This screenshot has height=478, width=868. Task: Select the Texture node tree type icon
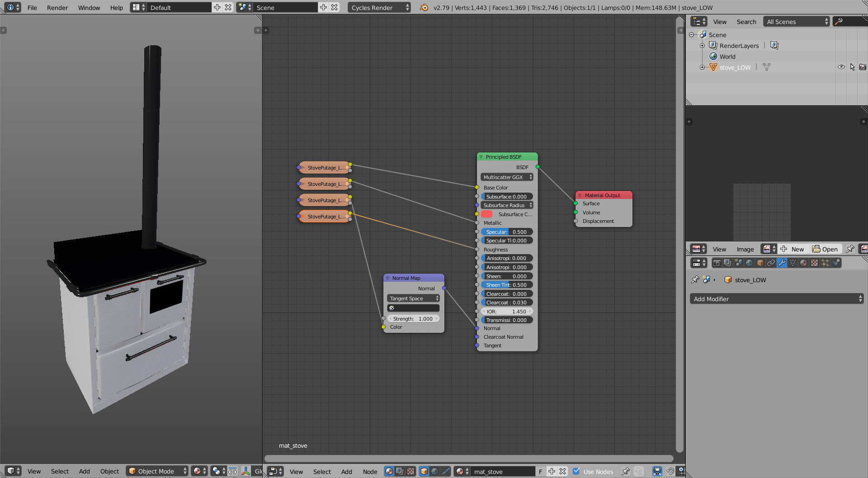click(411, 471)
